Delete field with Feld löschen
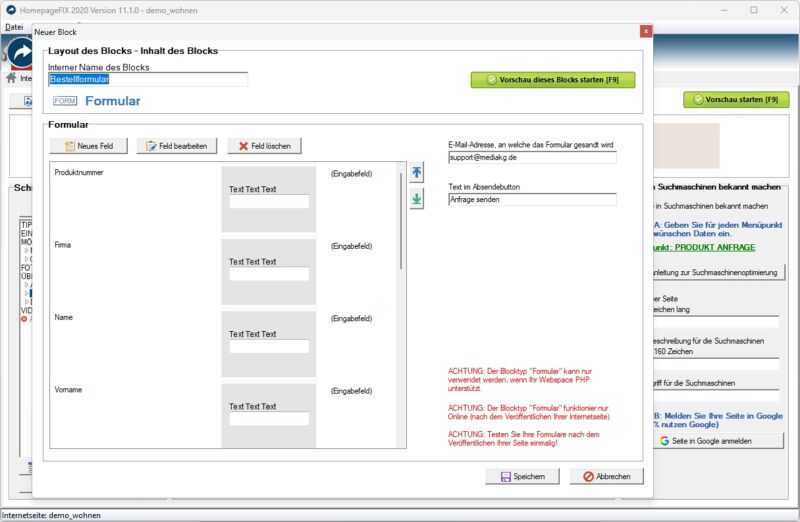800x522 pixels. (264, 146)
